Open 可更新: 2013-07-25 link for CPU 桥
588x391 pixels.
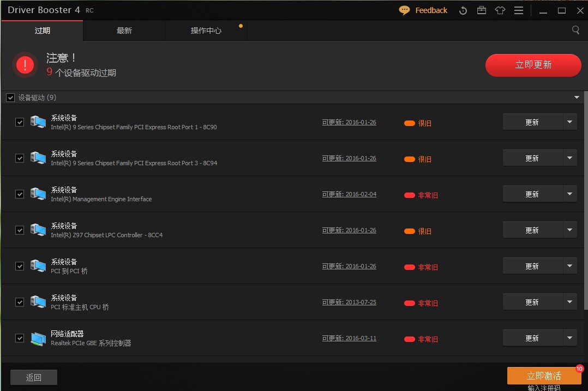click(349, 302)
